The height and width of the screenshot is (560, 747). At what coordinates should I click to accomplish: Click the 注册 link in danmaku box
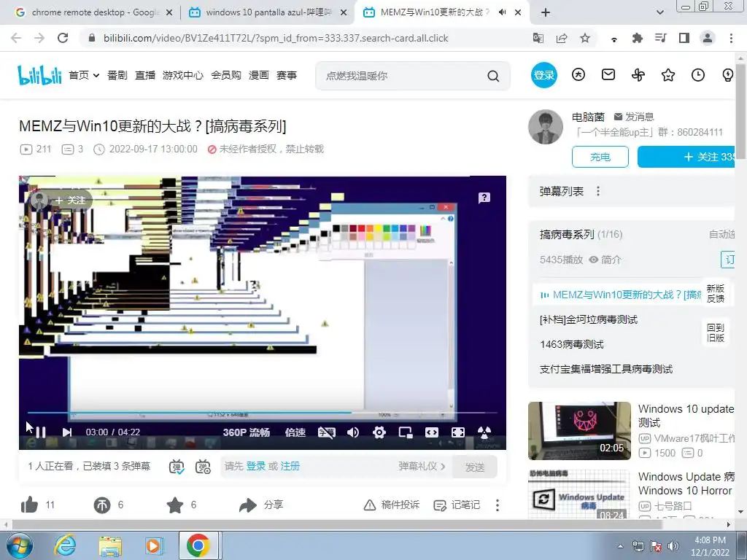290,466
